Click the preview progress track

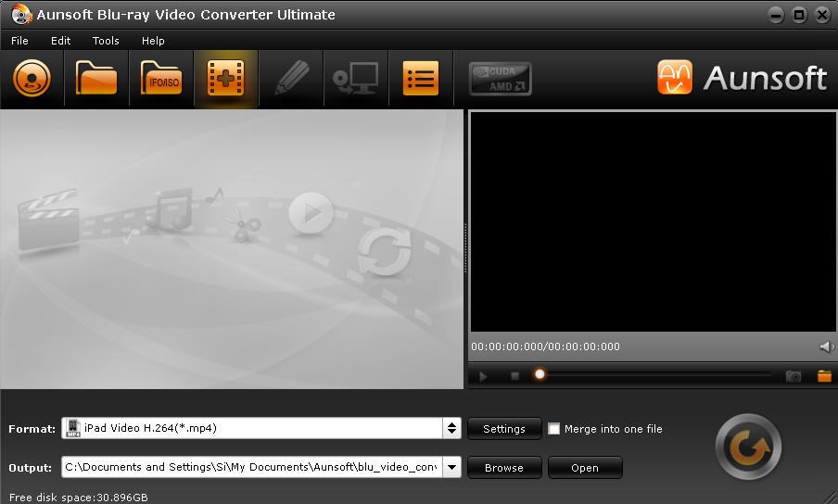(654, 375)
